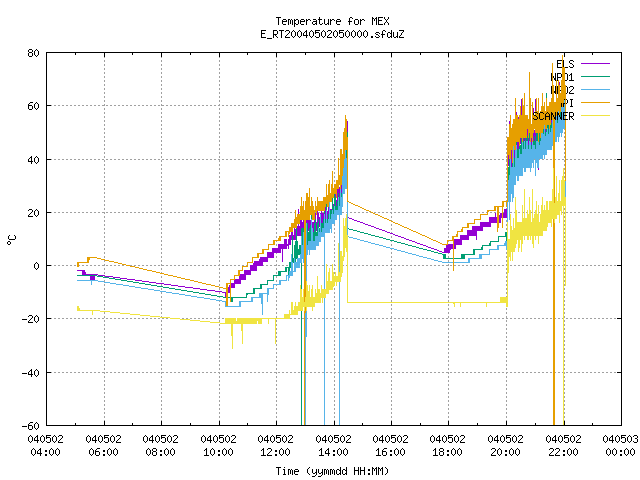Image resolution: width=640 pixels, height=480 pixels.
Task: Click the NPD1 legend label
Action: 562,77
